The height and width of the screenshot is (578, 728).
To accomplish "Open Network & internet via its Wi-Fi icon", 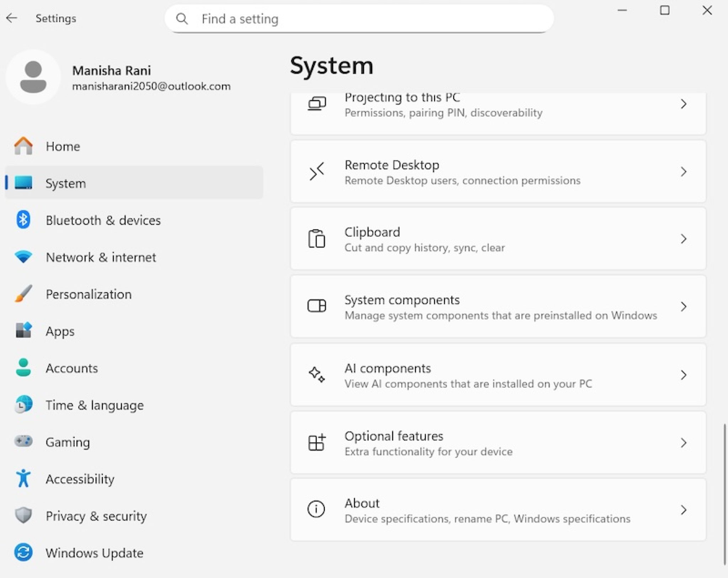I will click(23, 257).
